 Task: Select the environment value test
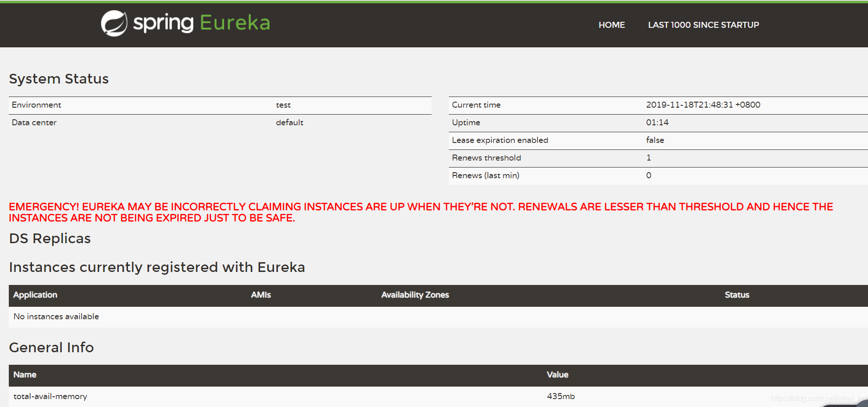(283, 105)
